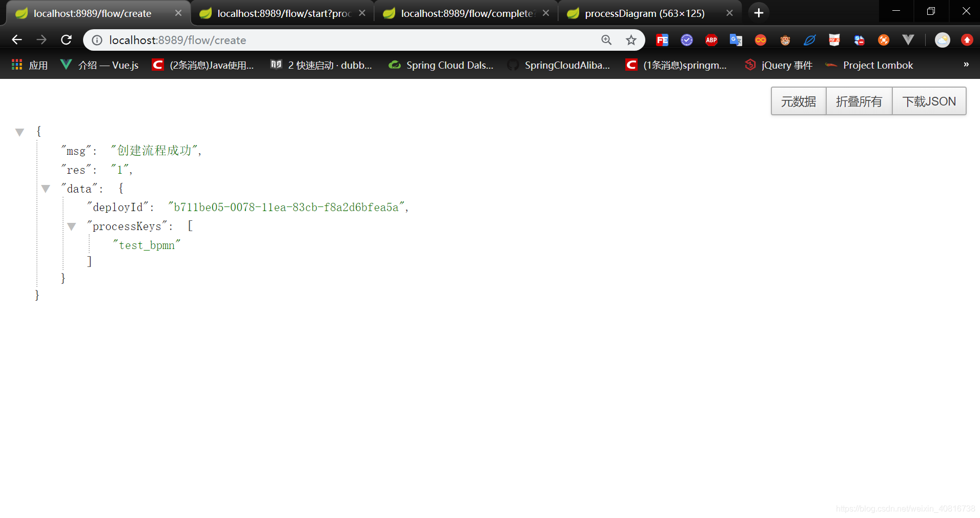The height and width of the screenshot is (518, 980).
Task: Open the Spring Cloud Dals bookmark
Action: tap(441, 65)
